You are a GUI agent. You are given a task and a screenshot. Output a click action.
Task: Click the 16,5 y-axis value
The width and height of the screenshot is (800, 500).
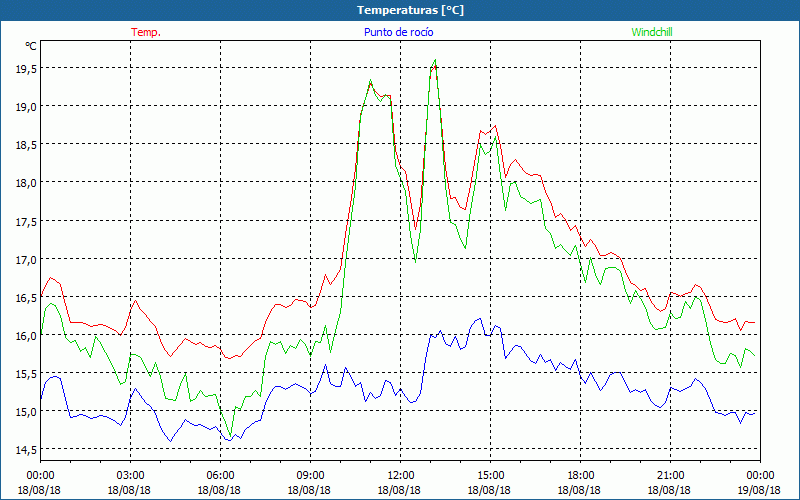pos(26,297)
